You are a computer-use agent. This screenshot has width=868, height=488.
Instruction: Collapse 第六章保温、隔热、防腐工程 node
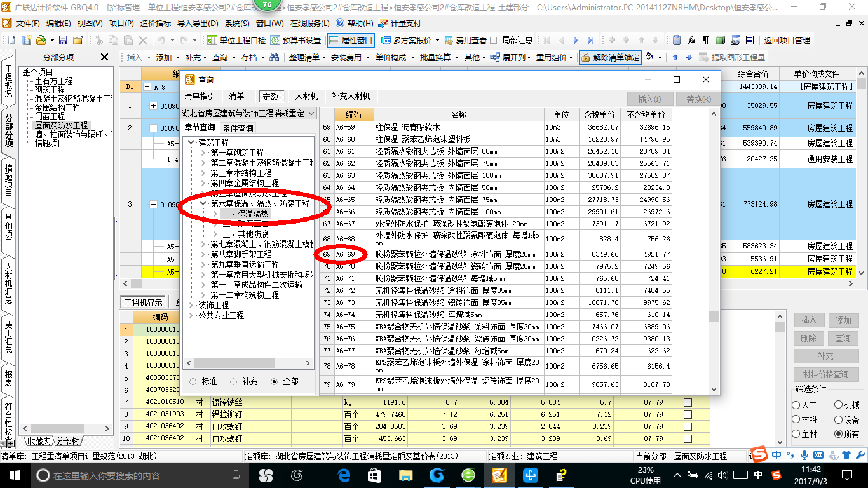(x=203, y=203)
